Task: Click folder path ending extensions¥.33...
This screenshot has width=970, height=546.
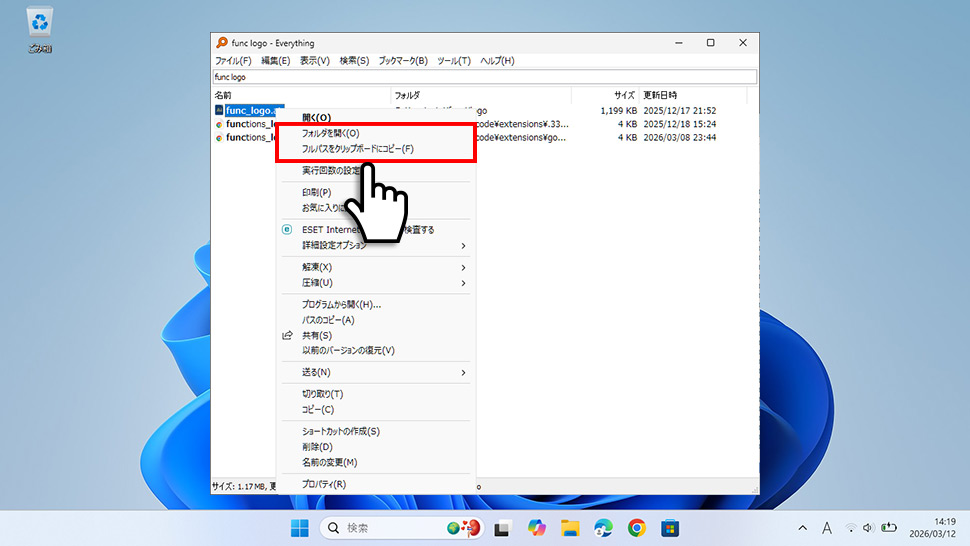Action: (523, 124)
